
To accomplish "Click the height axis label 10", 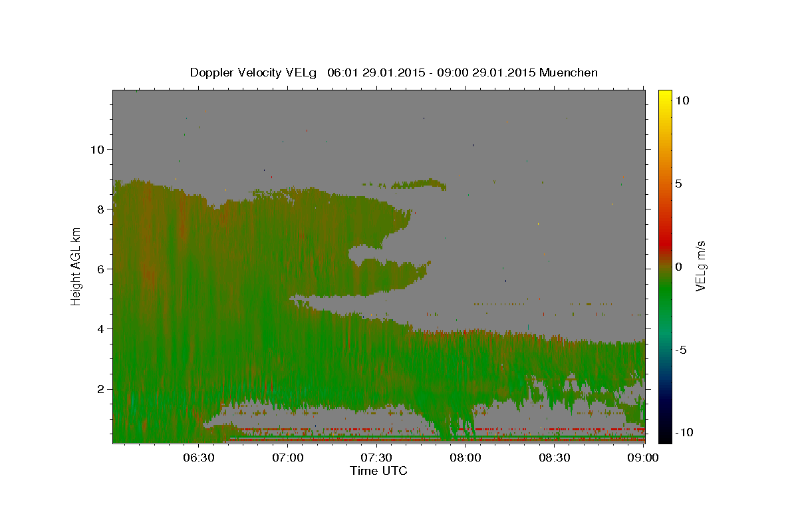I will [x=96, y=149].
